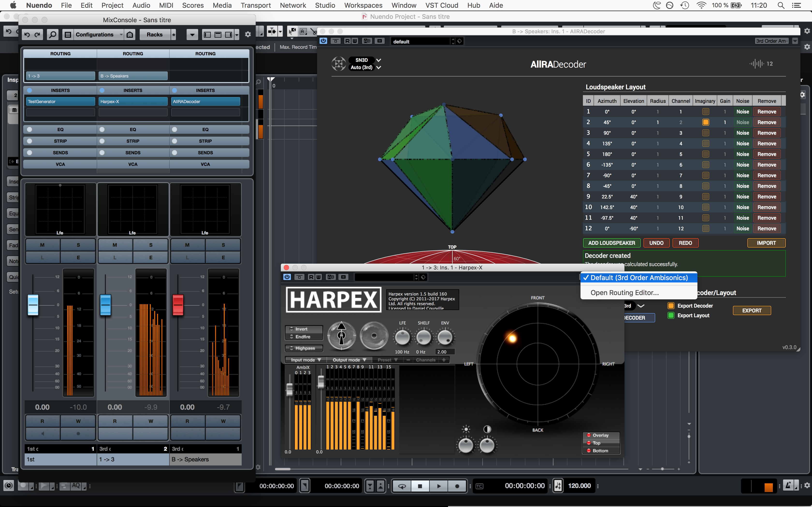Open MixConsole channel search magnifier
This screenshot has width=812, height=507.
point(52,35)
